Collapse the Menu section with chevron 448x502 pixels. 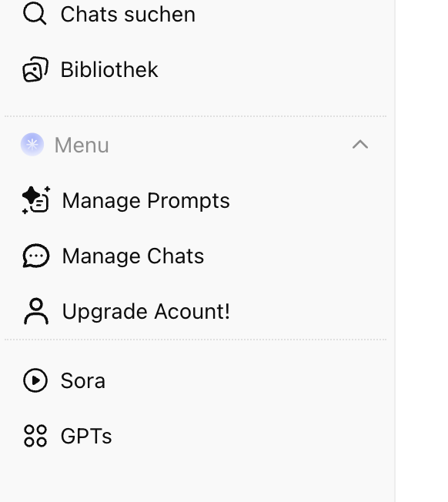(360, 145)
